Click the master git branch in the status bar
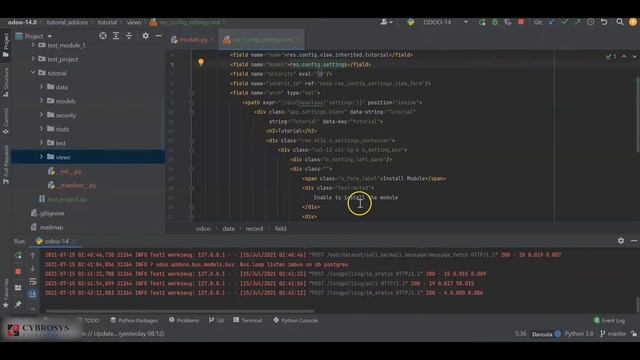This screenshot has width=640, height=360. click(613, 334)
